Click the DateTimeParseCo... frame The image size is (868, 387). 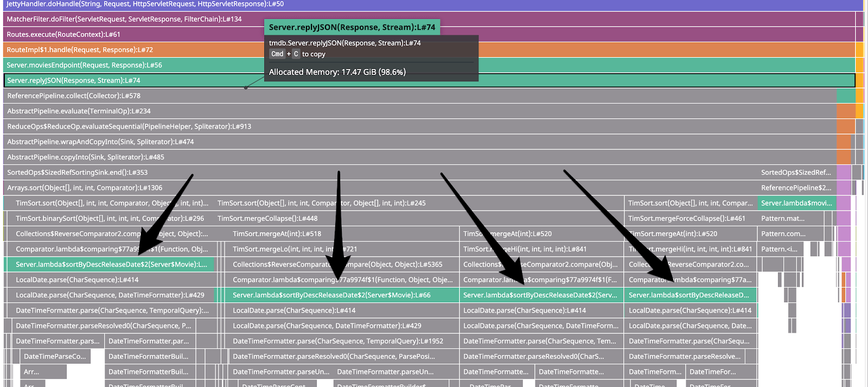55,357
